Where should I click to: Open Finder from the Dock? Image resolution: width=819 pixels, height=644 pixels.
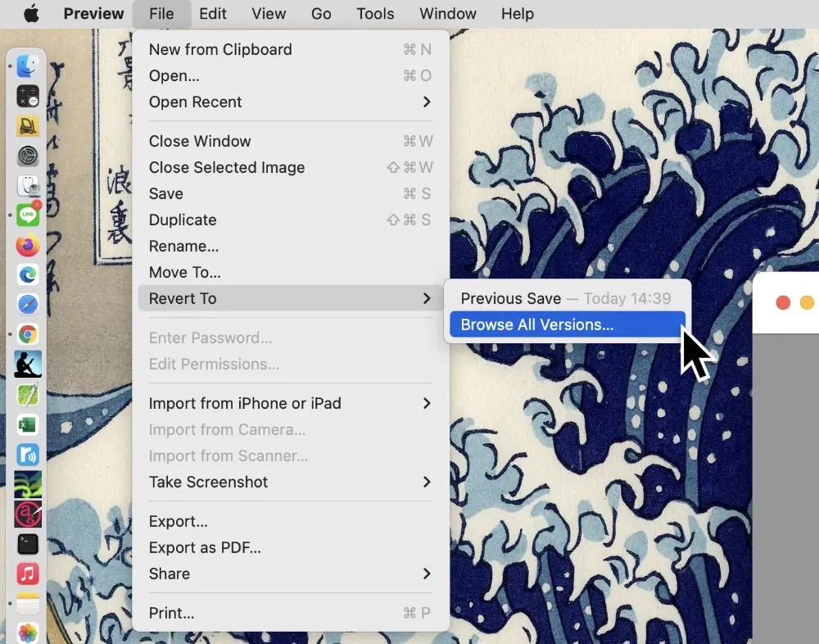point(27,66)
